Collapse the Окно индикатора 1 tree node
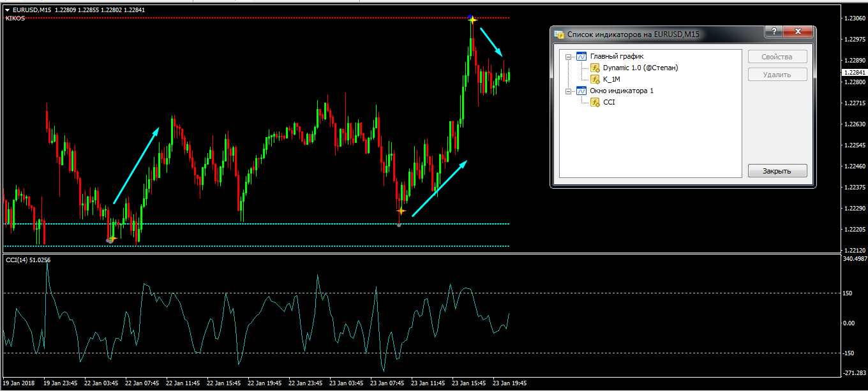The width and height of the screenshot is (868, 391). coord(568,91)
